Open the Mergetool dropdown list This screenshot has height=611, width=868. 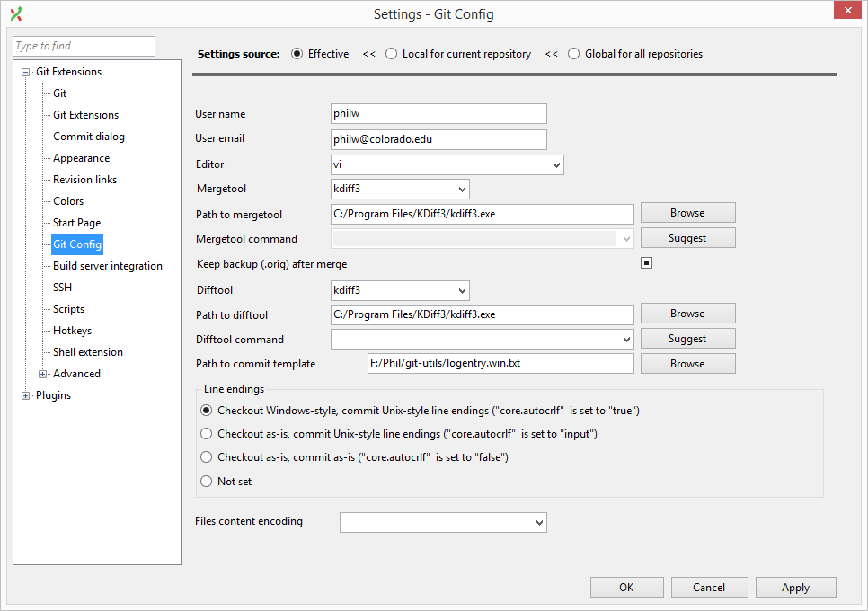[400, 189]
